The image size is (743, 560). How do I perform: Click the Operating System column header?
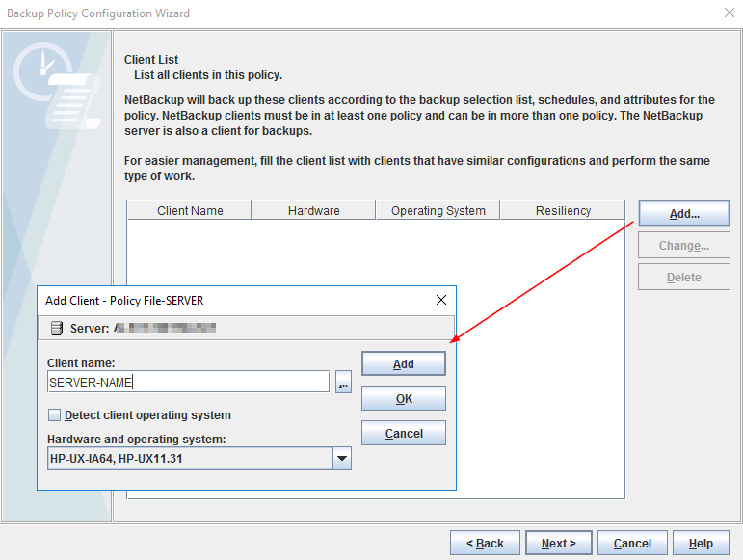(438, 211)
